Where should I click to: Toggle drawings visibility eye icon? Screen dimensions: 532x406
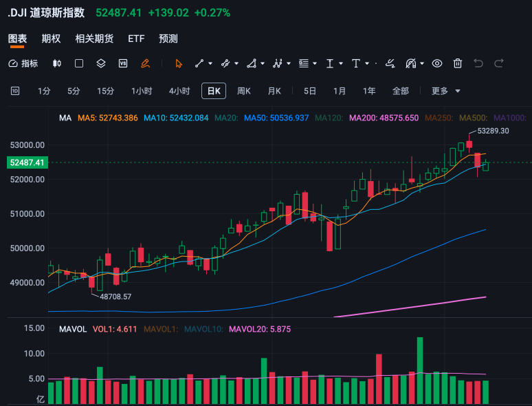coord(437,63)
